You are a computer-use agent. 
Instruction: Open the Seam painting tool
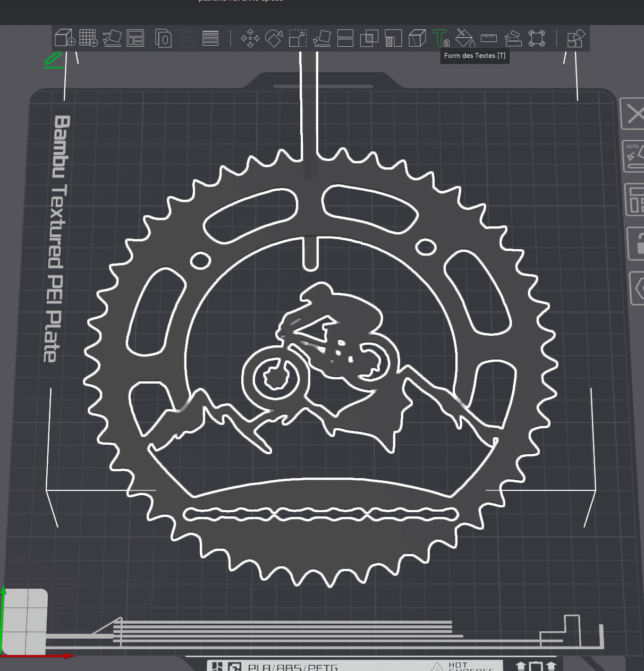tap(417, 38)
